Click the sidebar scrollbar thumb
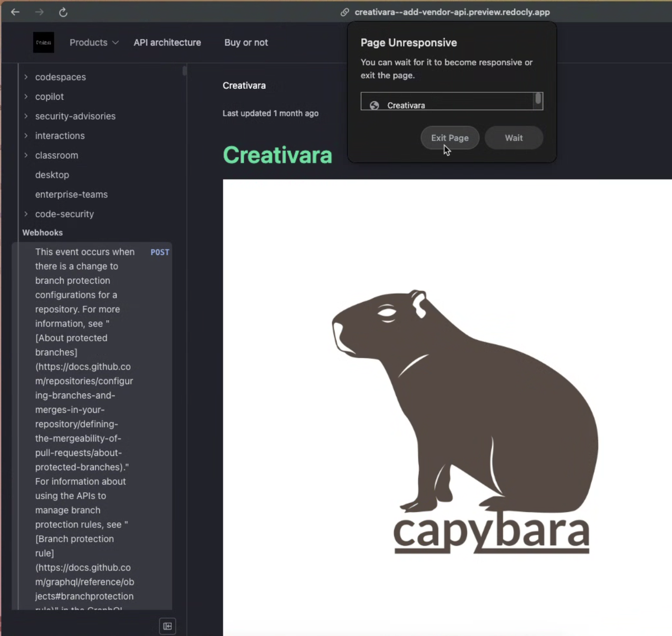The width and height of the screenshot is (672, 636). click(x=185, y=71)
